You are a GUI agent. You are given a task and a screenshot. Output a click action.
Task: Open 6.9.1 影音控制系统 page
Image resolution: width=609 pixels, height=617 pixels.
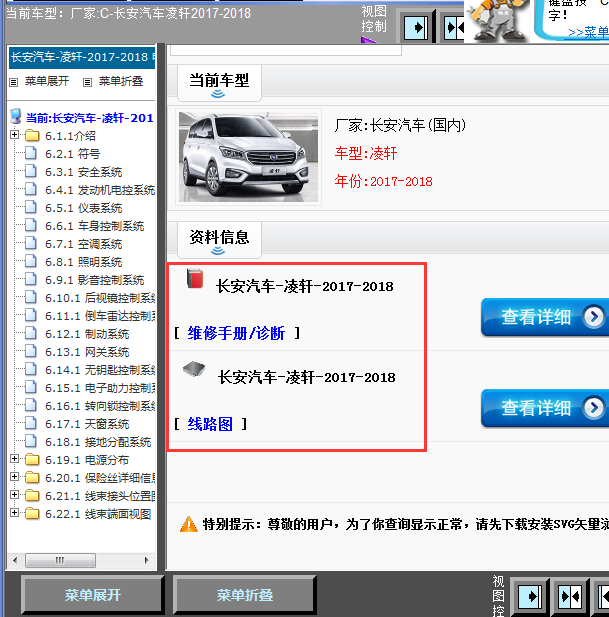coord(94,280)
